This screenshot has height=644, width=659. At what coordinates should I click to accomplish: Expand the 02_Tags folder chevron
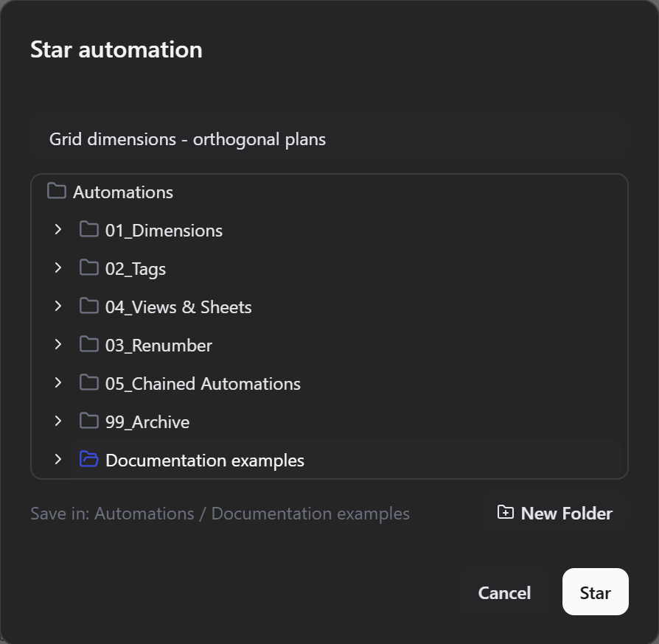58,267
